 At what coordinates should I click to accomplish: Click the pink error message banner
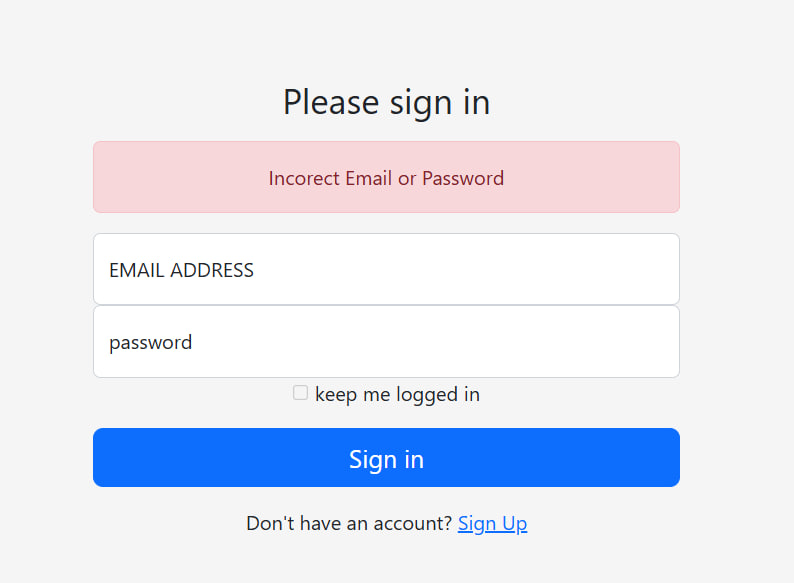coord(386,178)
